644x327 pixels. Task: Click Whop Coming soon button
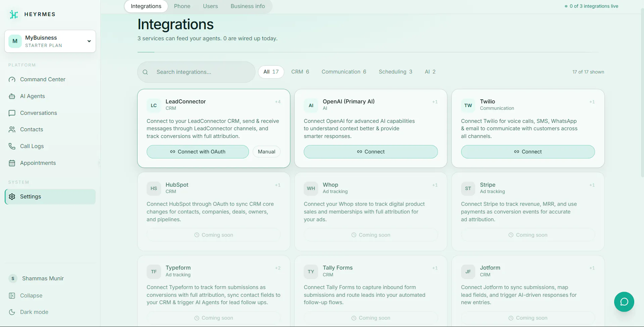[x=371, y=235]
